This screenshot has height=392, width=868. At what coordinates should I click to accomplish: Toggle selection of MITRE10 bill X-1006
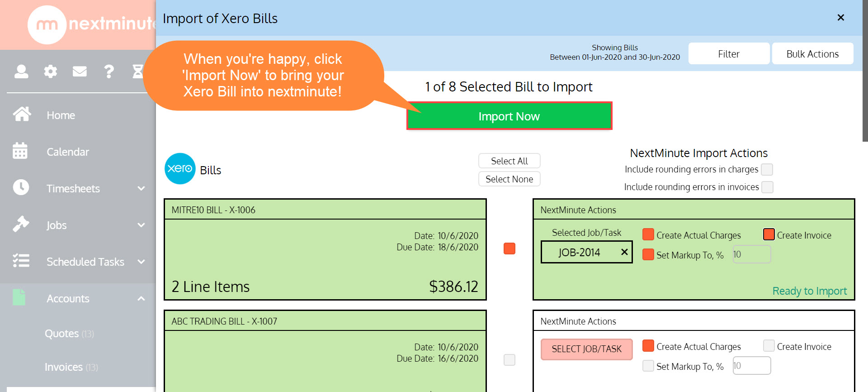pos(509,249)
